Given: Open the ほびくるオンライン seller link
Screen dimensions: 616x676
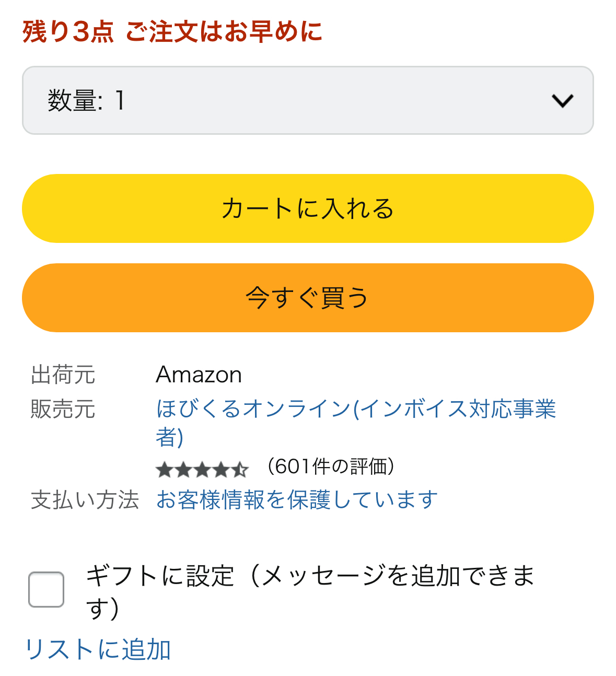Looking at the screenshot, I should [x=355, y=409].
